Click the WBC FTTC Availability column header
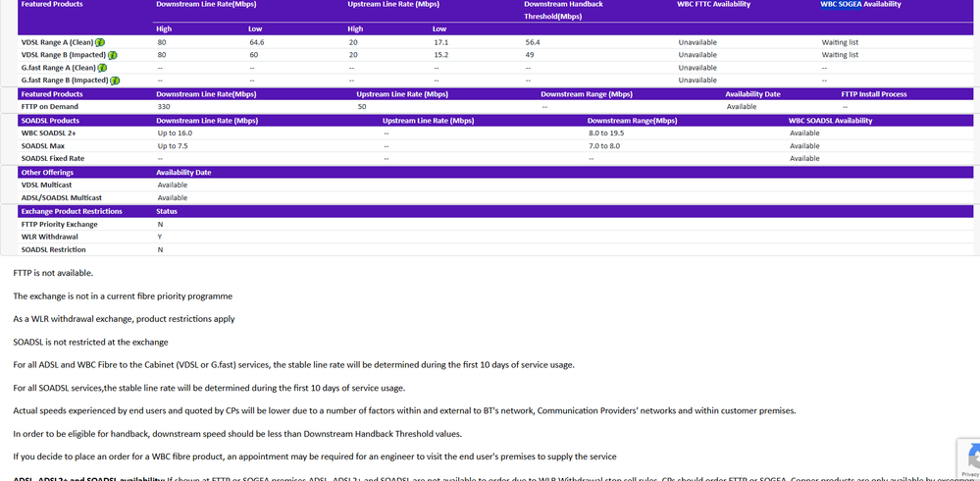Screen dimensions: 980x481 pos(714,4)
